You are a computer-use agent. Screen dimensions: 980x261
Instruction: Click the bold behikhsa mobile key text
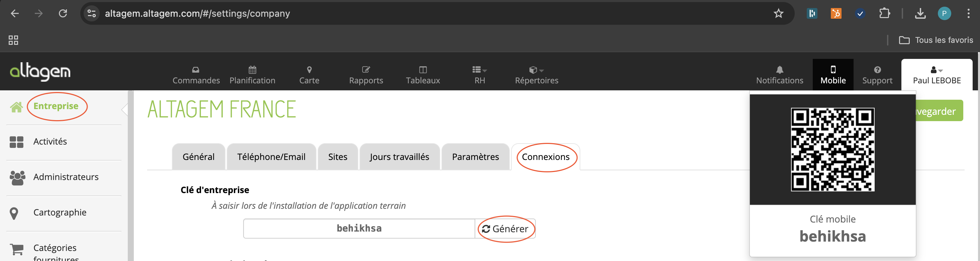pyautogui.click(x=832, y=236)
